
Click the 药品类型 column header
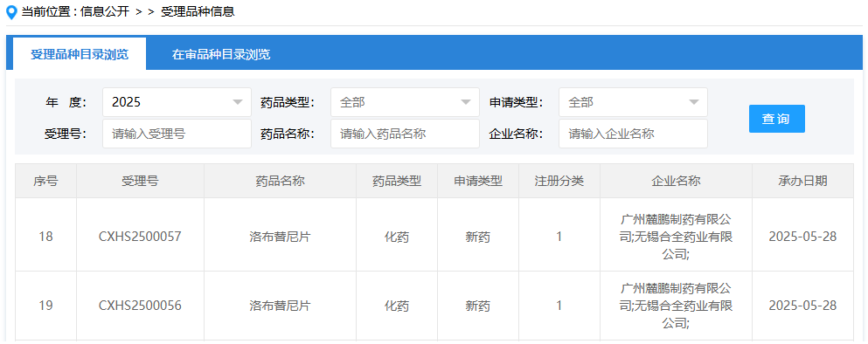tap(397, 181)
